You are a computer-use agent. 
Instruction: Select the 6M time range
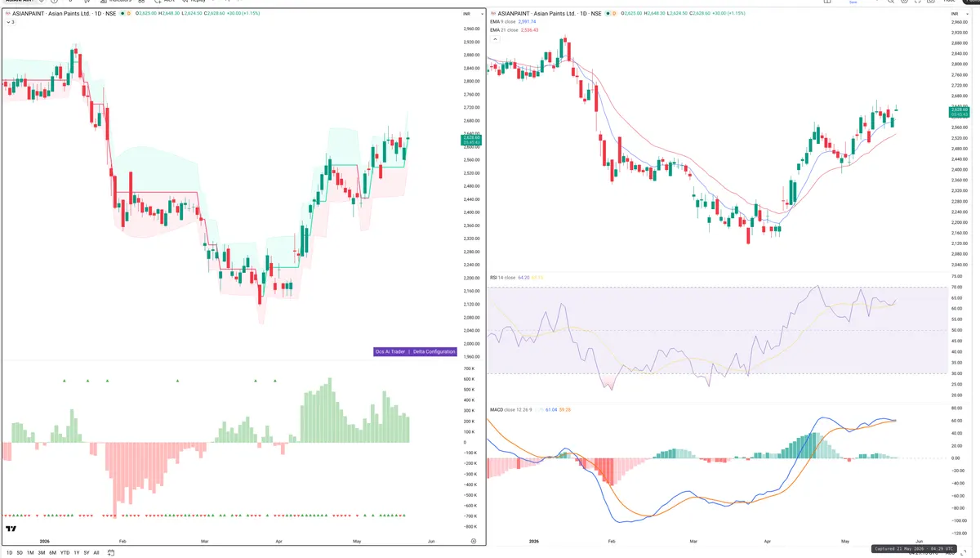click(x=52, y=552)
